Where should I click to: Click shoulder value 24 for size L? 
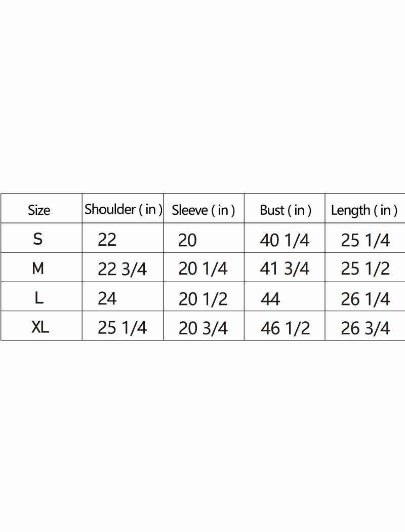(107, 299)
